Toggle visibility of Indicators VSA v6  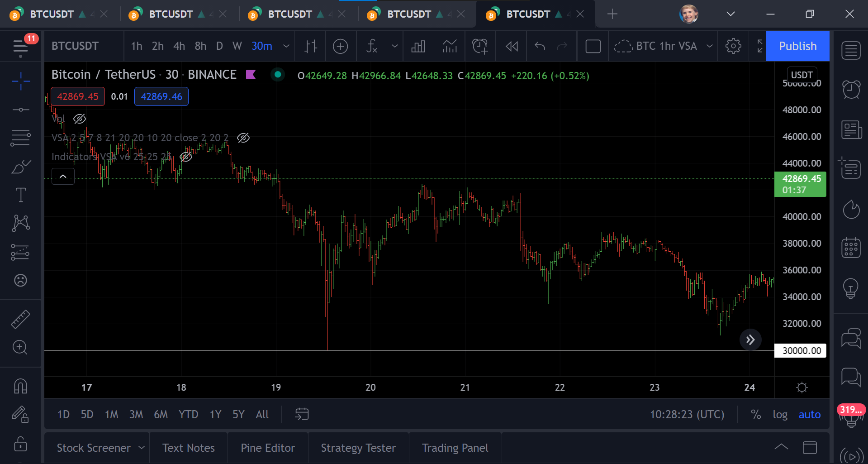[186, 157]
